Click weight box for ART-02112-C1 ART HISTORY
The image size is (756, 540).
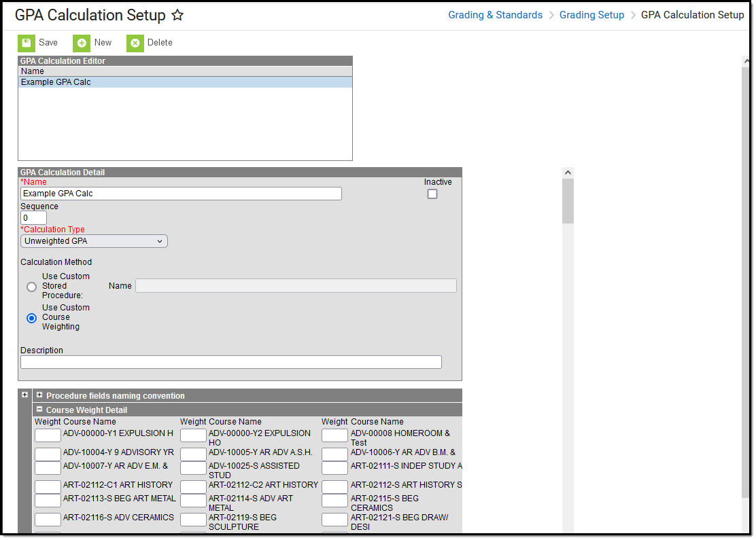(48, 487)
